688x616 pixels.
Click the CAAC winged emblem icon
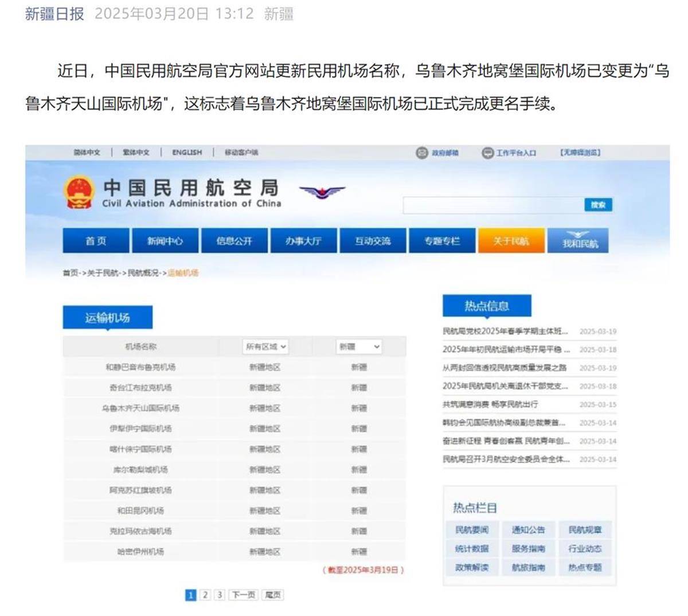(x=322, y=192)
